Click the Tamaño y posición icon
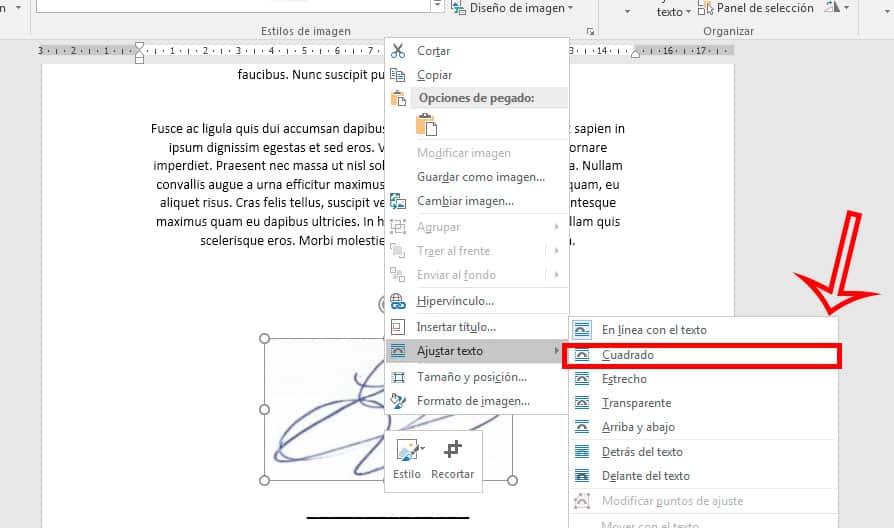The image size is (894, 528). pos(398,377)
